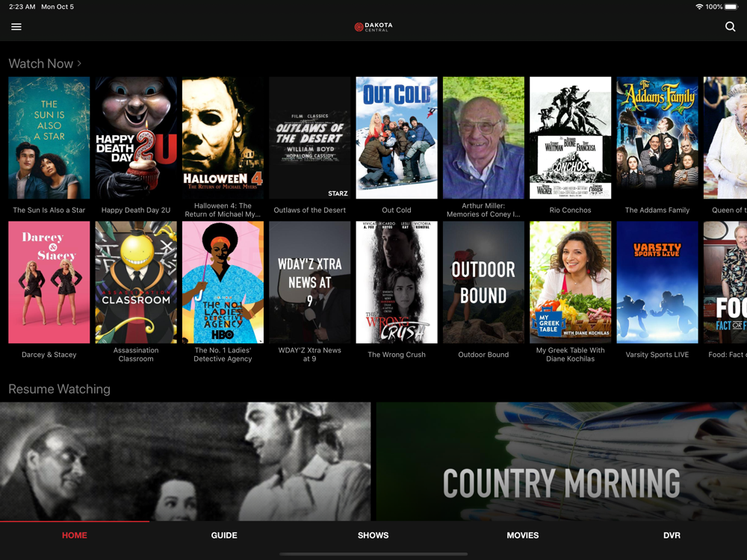Open the DVR tab

672,535
